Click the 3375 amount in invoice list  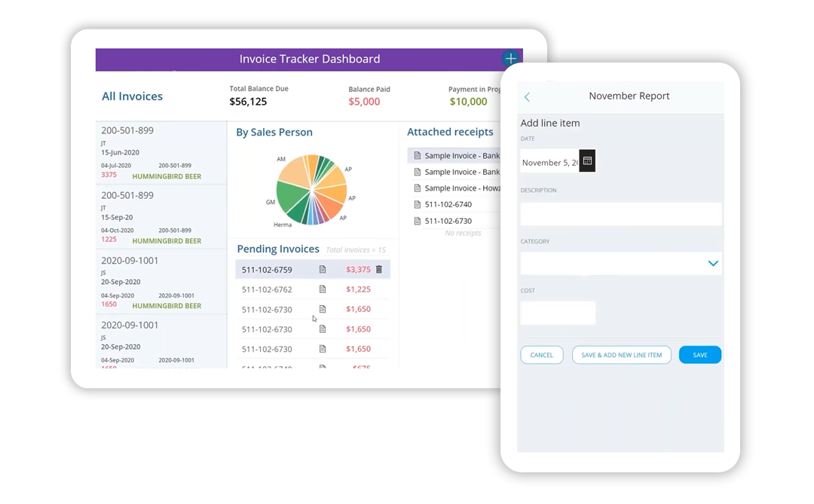tap(109, 175)
